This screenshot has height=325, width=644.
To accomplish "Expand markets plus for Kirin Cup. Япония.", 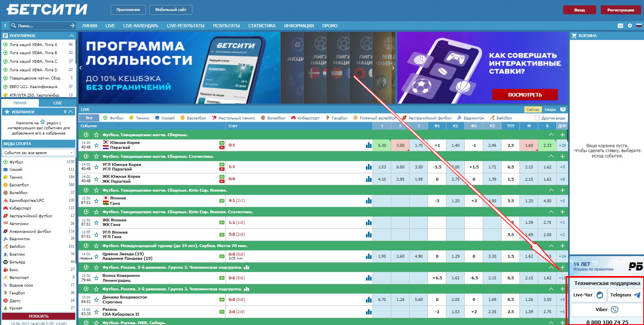I will point(562,190).
